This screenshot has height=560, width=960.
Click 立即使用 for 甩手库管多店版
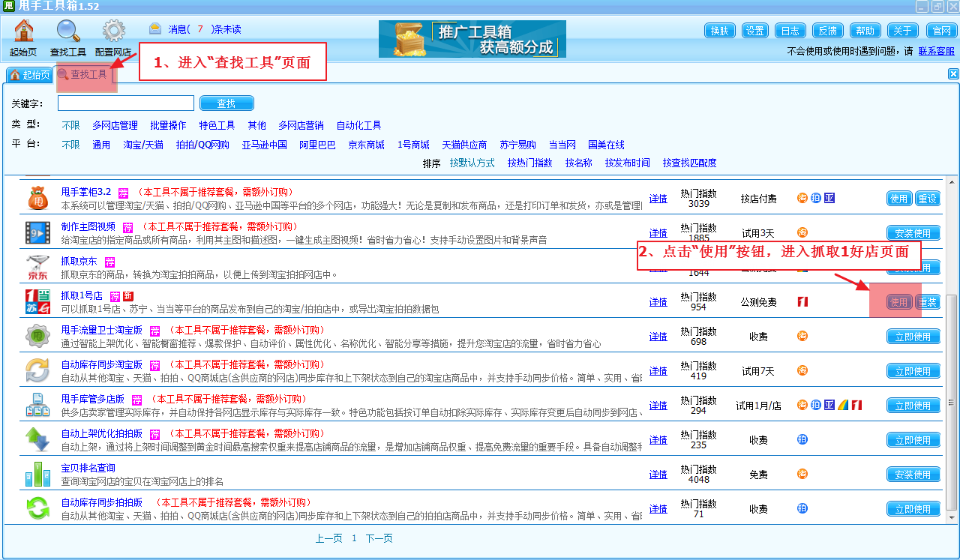coord(913,406)
